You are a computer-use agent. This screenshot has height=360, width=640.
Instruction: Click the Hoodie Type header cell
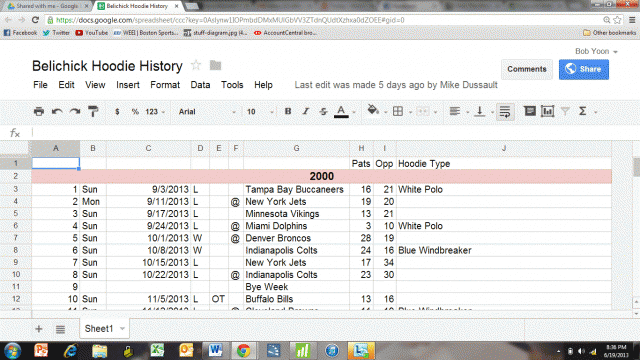[x=504, y=164]
